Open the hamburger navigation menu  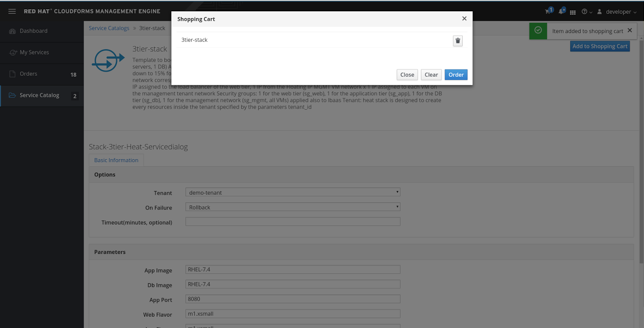click(x=12, y=11)
